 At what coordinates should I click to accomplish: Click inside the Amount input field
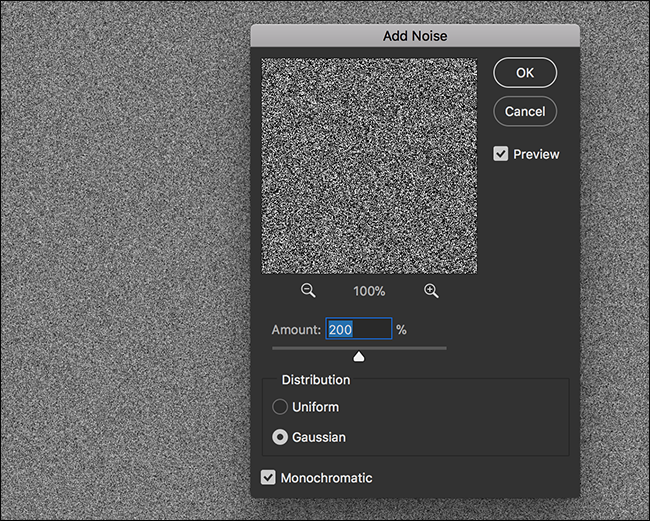[x=359, y=329]
